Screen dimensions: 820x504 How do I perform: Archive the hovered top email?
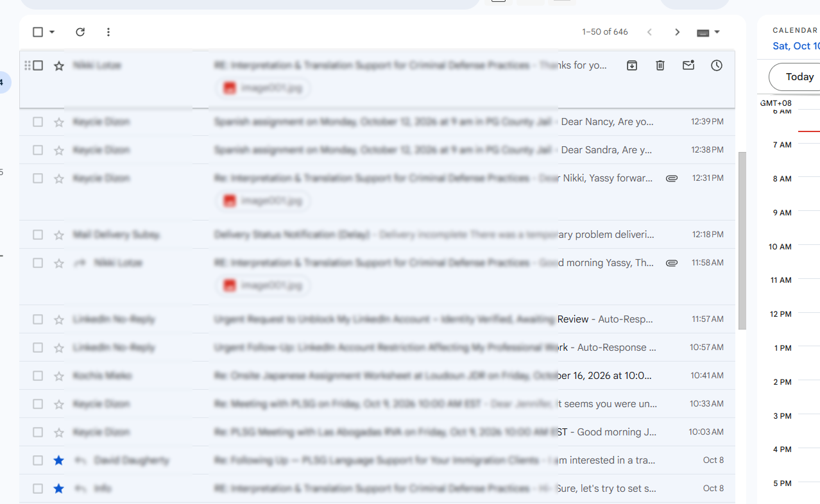pyautogui.click(x=632, y=65)
